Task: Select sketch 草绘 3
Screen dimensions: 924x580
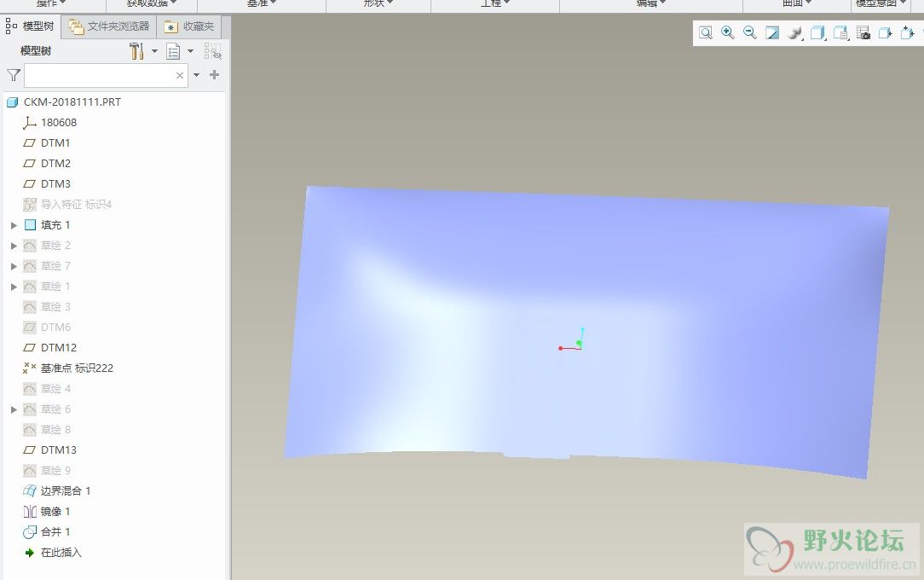Action: point(55,307)
